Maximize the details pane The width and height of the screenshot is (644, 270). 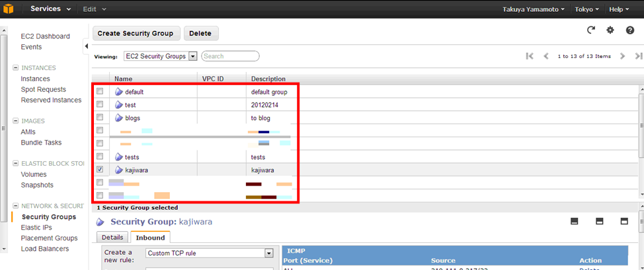[624, 221]
